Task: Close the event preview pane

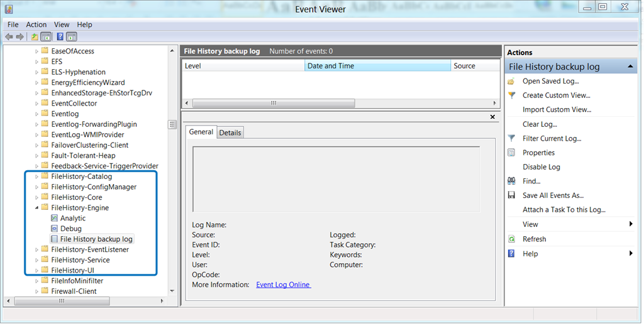Action: click(492, 117)
